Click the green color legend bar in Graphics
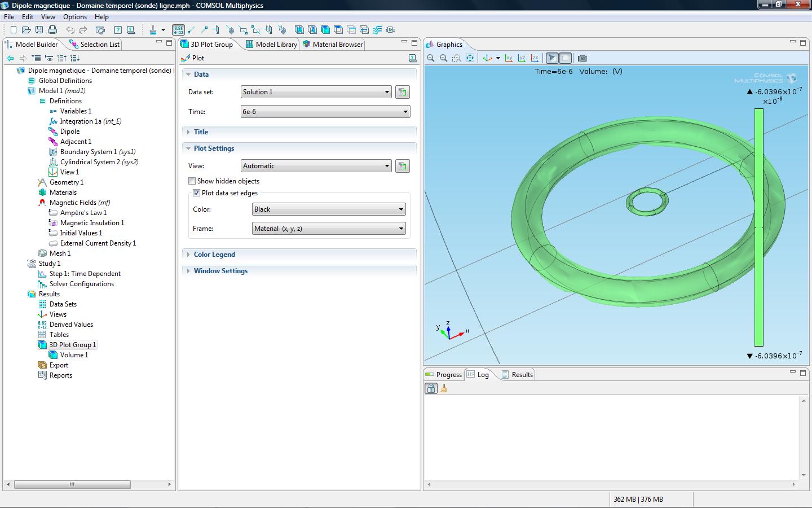Image resolution: width=812 pixels, height=508 pixels. click(x=759, y=227)
